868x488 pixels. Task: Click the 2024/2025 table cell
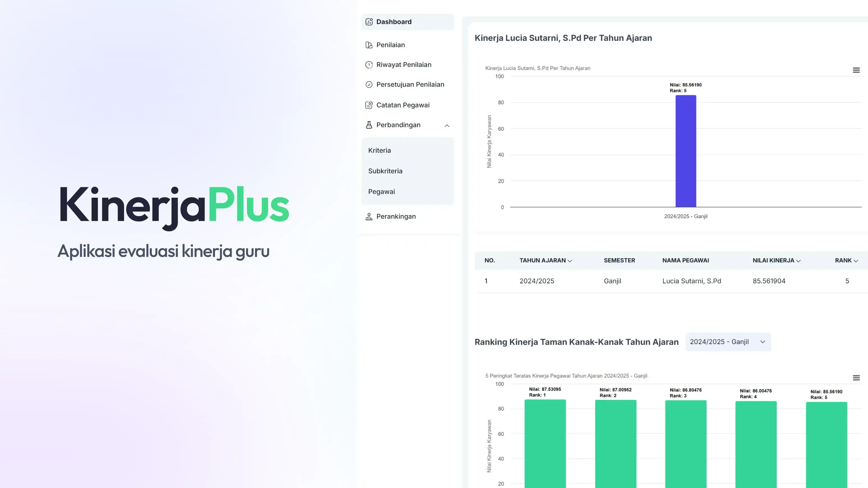tap(537, 281)
